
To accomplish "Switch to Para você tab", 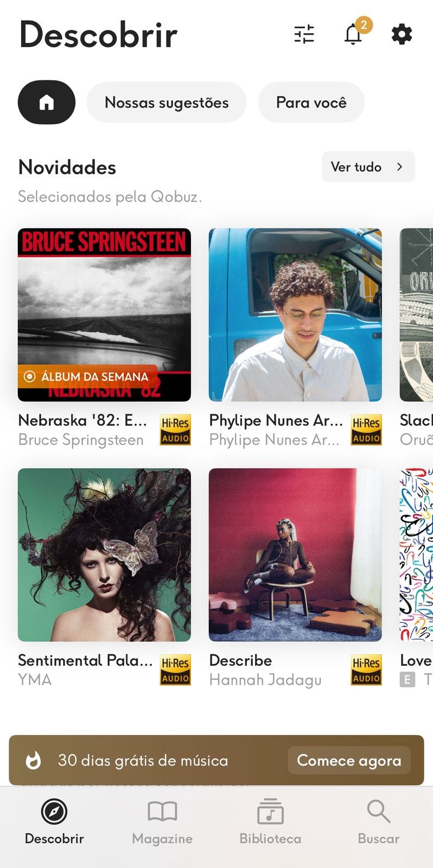I will coord(311,102).
